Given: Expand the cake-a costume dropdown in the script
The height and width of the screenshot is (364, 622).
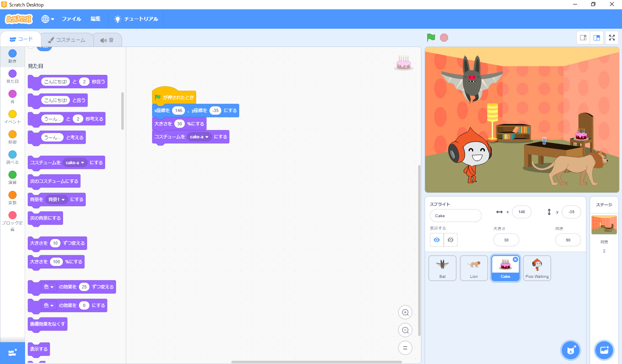Looking at the screenshot, I should tap(207, 137).
